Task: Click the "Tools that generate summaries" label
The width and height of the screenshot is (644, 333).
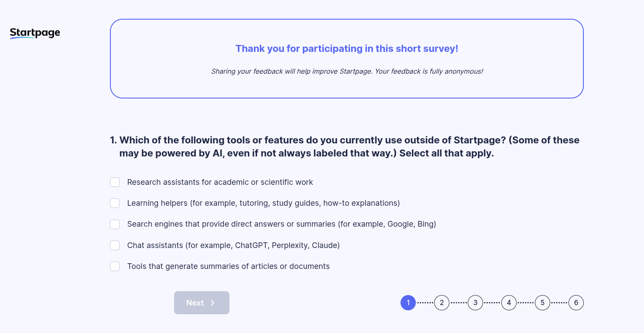Action: point(228,266)
